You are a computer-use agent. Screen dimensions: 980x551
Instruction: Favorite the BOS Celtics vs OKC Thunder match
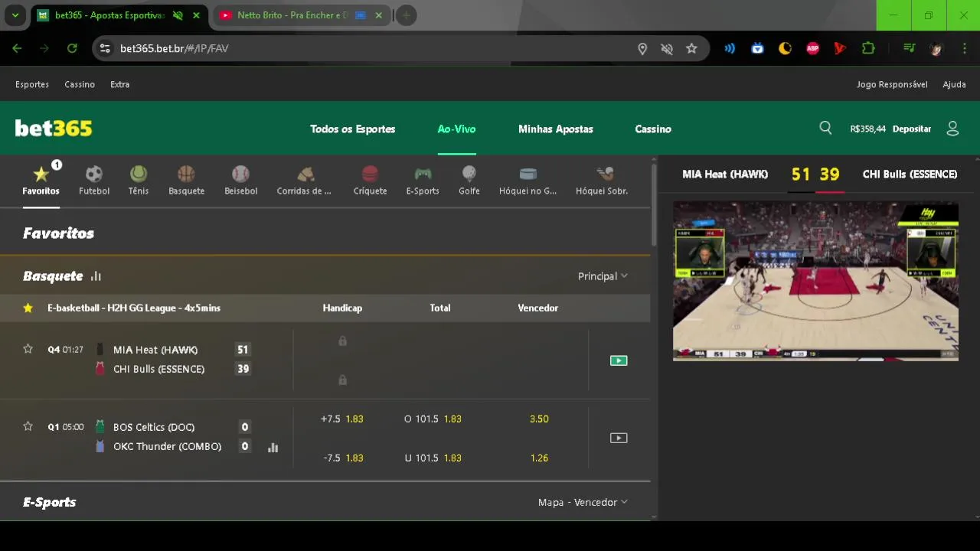[x=28, y=426]
